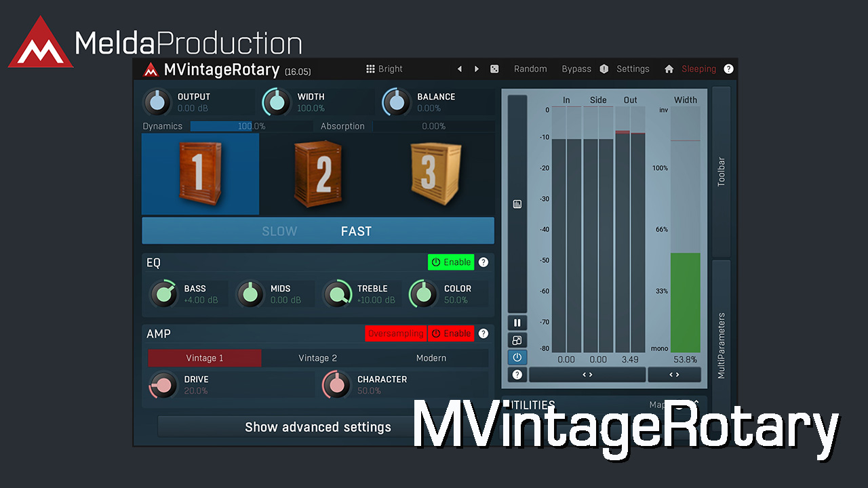Open the help icon in title bar
868x488 pixels.
coord(728,69)
